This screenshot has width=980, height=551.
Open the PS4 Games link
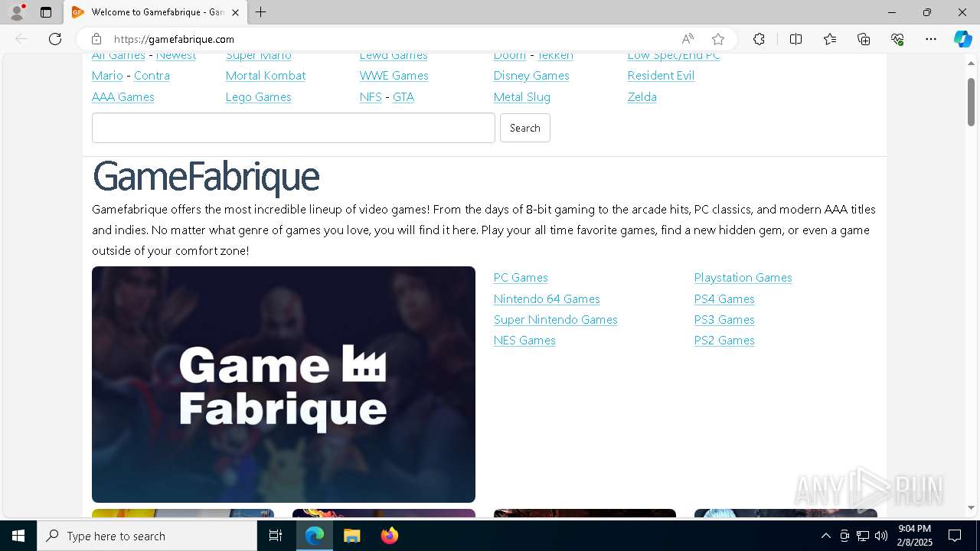(x=724, y=299)
